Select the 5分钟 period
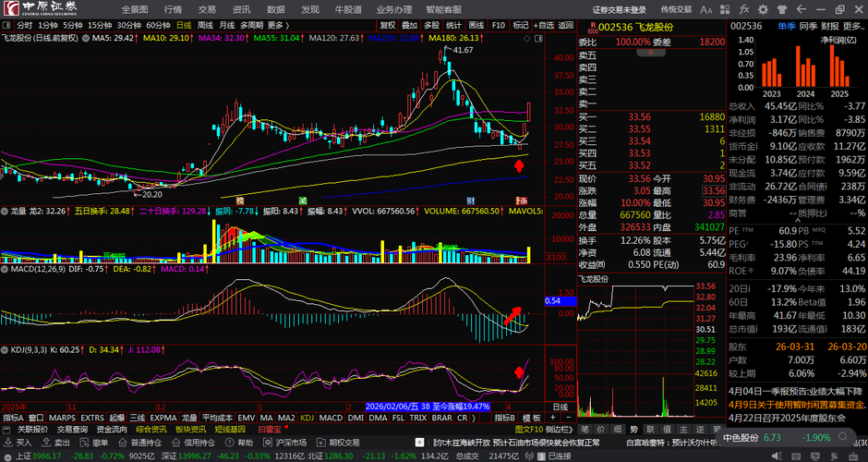 [x=73, y=26]
